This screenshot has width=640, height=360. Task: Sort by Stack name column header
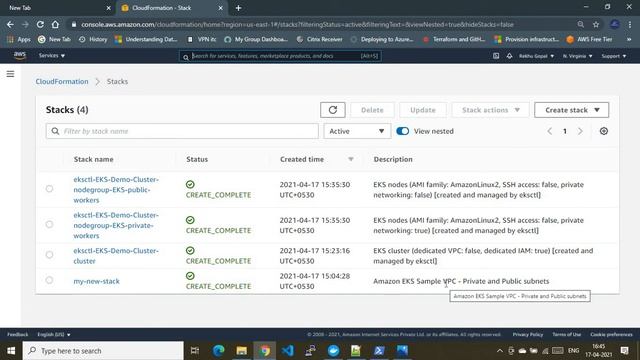(93, 159)
